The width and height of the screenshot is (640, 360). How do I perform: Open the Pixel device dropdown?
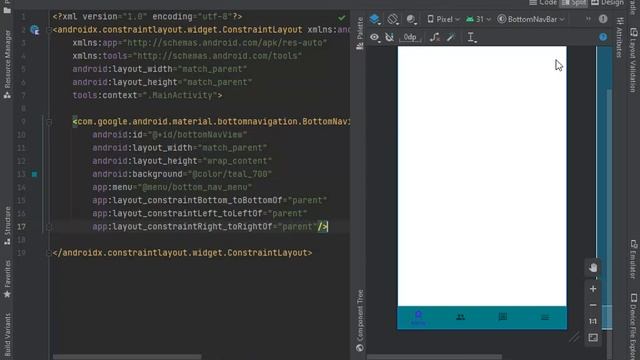click(443, 19)
